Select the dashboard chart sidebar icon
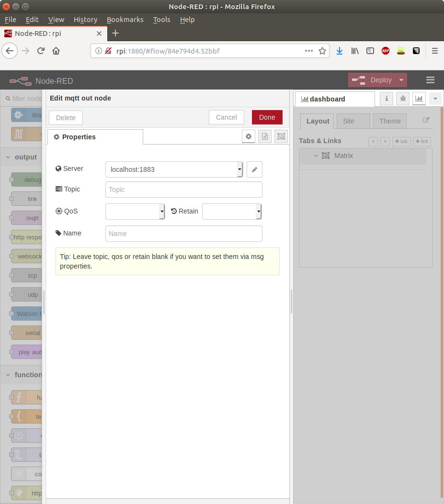 (x=419, y=99)
